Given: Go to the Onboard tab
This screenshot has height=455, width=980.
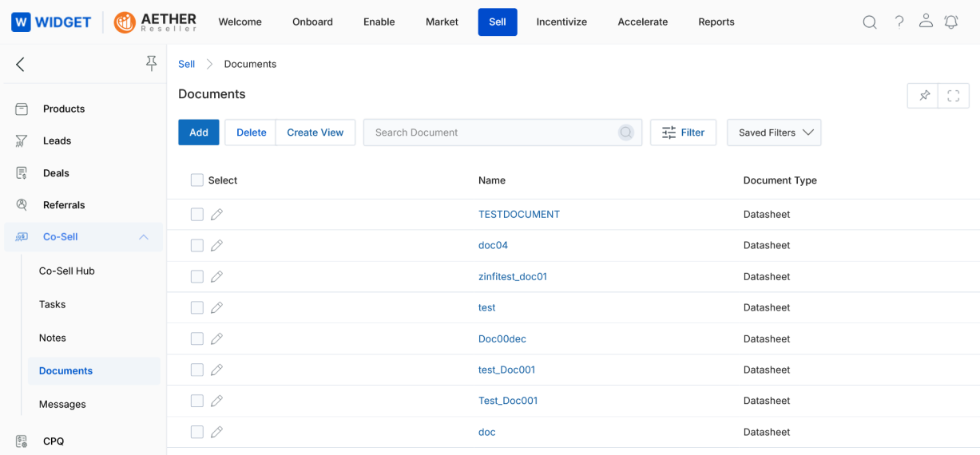Looking at the screenshot, I should 312,22.
